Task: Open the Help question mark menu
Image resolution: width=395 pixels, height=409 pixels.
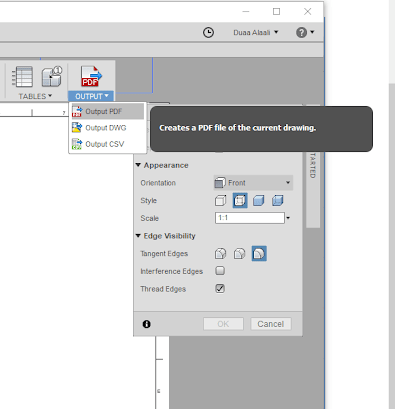Action: [305, 32]
